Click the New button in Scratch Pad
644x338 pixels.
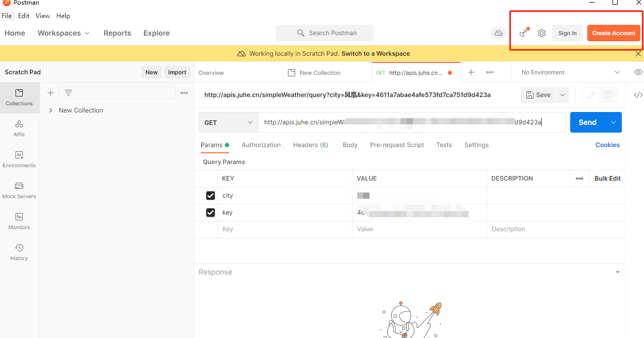pyautogui.click(x=151, y=72)
